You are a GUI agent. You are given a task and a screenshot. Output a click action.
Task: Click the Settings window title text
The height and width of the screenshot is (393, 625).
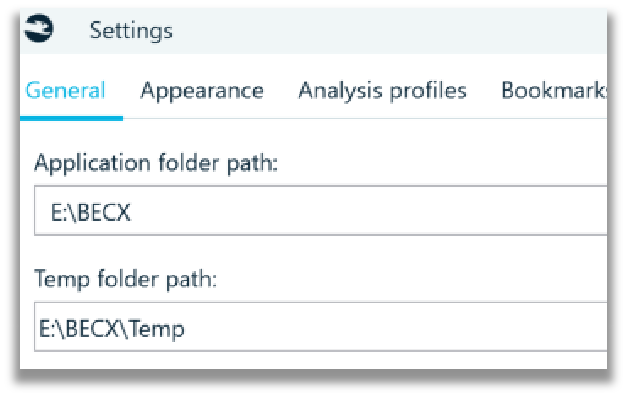click(x=131, y=31)
